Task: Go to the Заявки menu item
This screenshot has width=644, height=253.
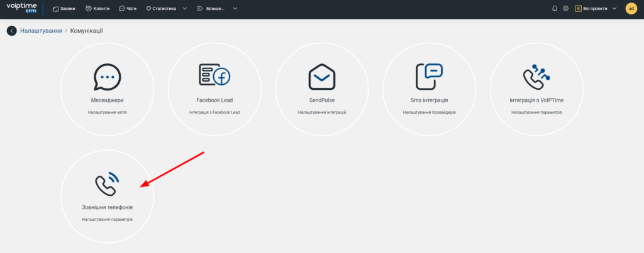Action: click(65, 9)
